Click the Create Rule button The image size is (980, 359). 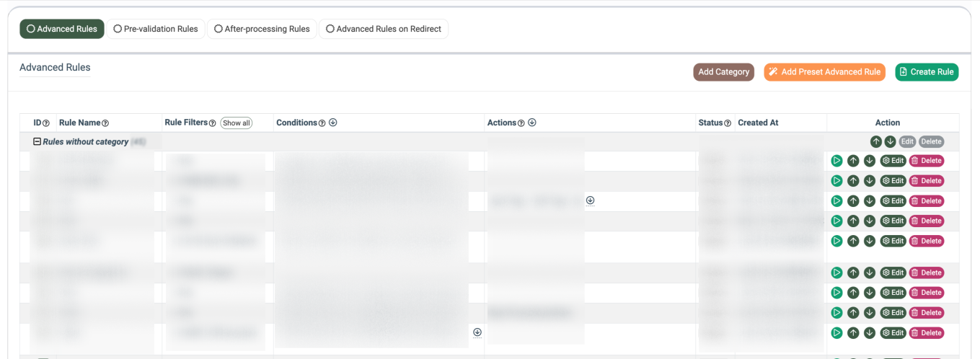point(927,72)
